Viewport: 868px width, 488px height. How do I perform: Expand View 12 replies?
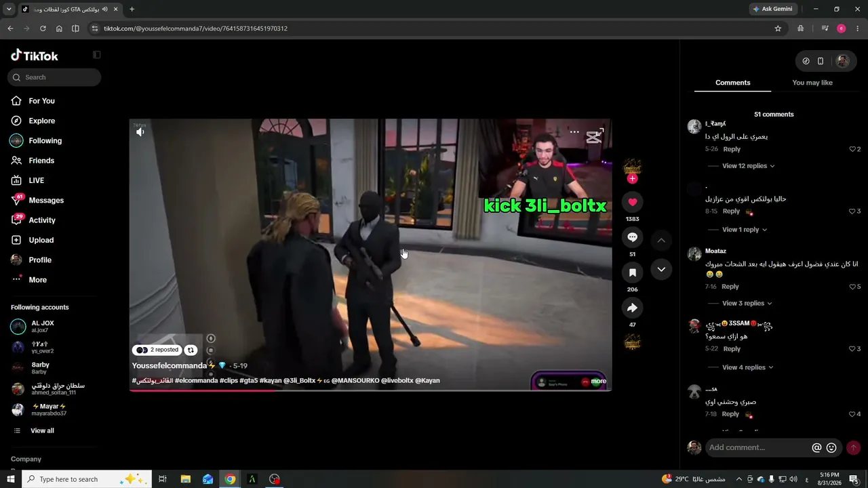point(748,166)
